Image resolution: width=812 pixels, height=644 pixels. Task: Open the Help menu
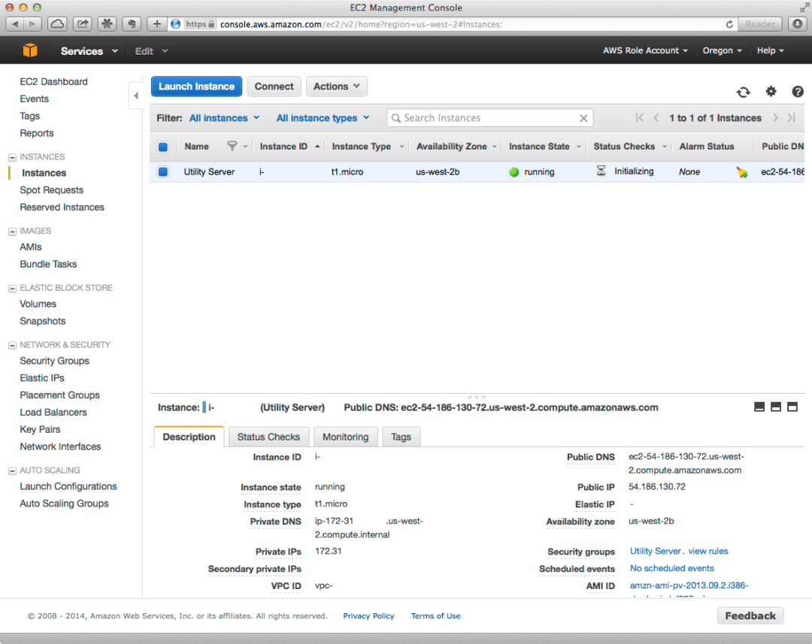pyautogui.click(x=770, y=51)
